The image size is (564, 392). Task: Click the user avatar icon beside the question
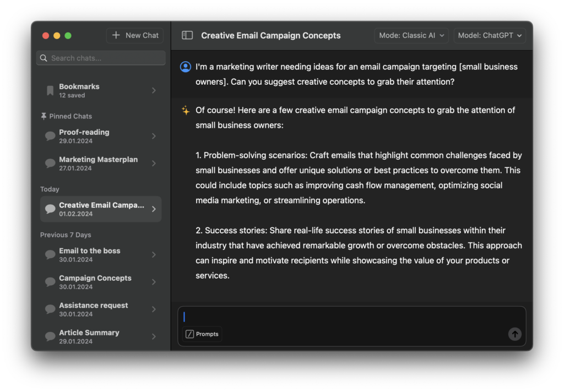coord(186,67)
